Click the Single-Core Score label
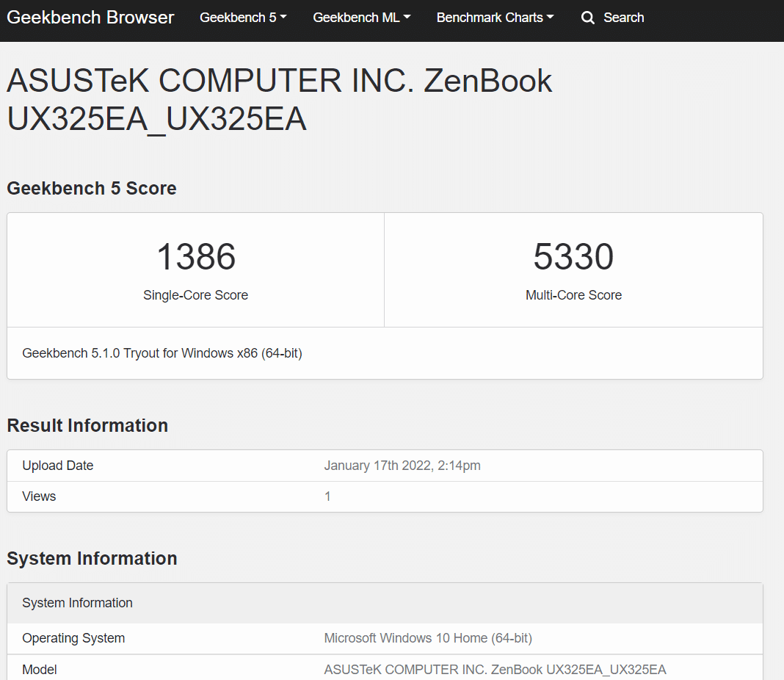 pyautogui.click(x=195, y=295)
